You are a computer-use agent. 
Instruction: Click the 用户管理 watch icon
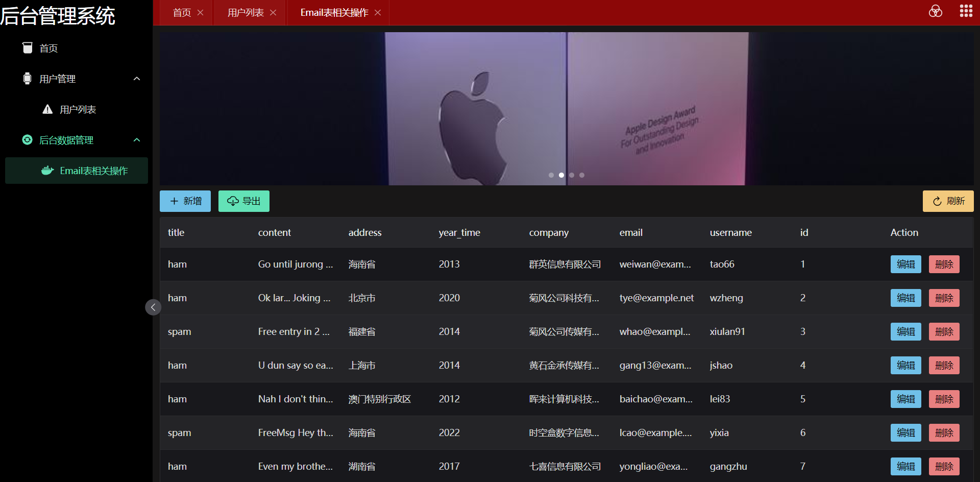28,79
